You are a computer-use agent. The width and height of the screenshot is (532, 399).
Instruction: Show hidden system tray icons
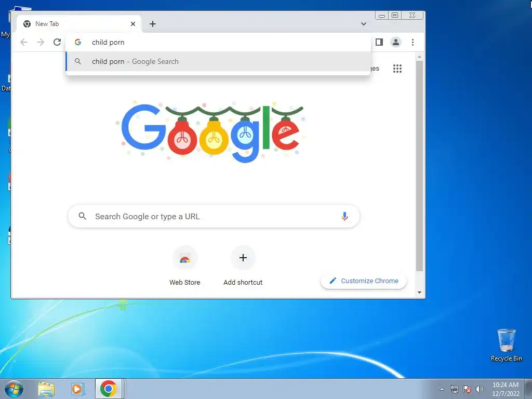(442, 389)
